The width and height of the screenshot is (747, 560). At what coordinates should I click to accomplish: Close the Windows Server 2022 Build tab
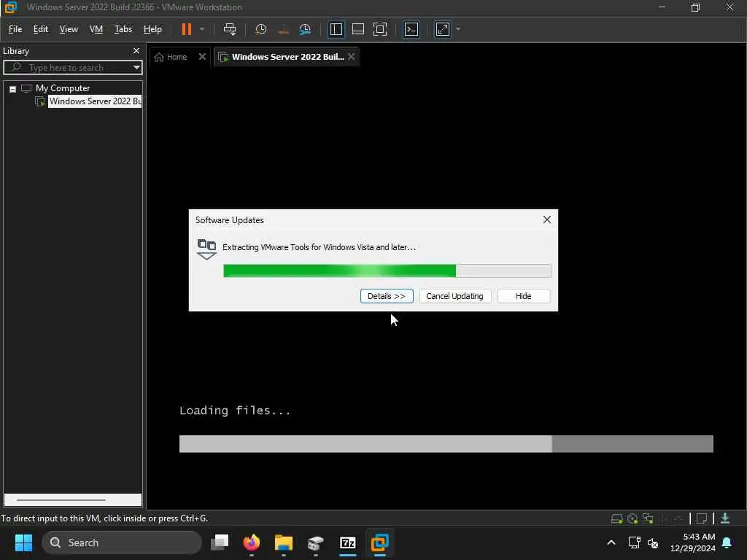351,57
